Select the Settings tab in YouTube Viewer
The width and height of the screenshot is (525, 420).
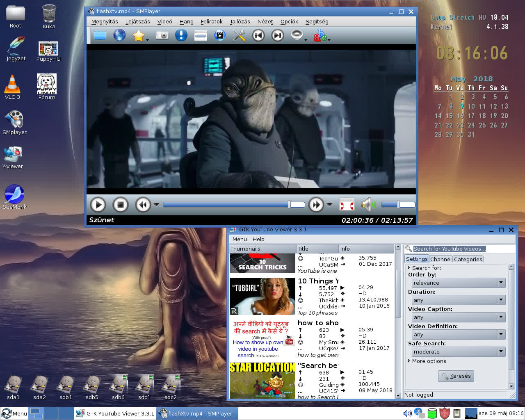click(417, 259)
